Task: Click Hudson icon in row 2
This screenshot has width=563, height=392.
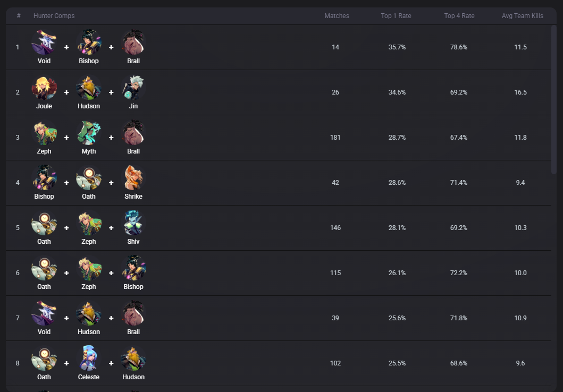Action: (89, 88)
